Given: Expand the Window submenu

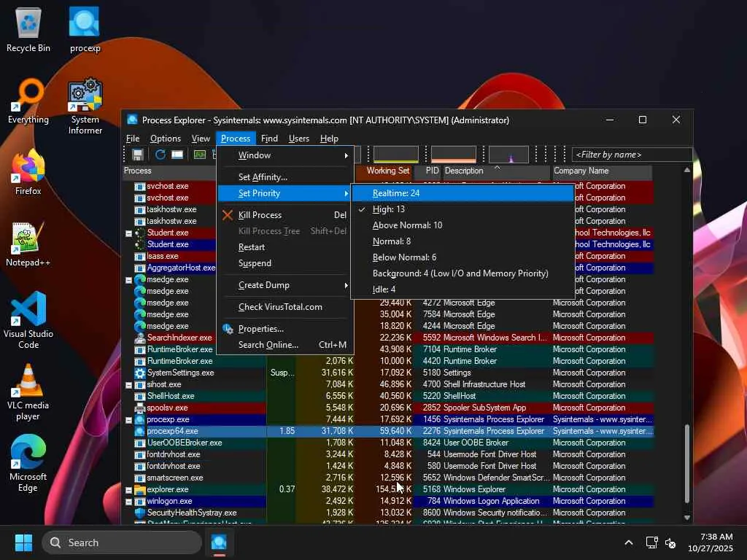Looking at the screenshot, I should [285, 155].
